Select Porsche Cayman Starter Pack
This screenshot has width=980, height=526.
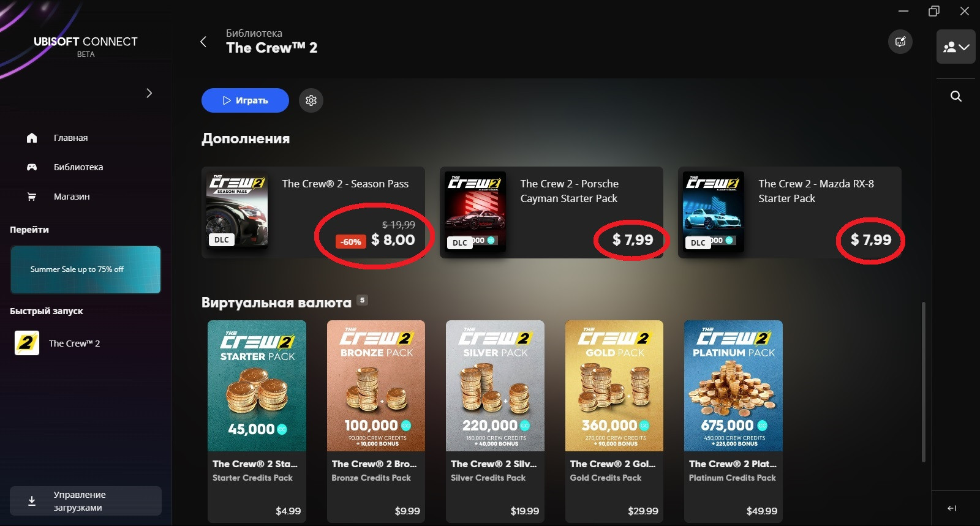pyautogui.click(x=551, y=212)
